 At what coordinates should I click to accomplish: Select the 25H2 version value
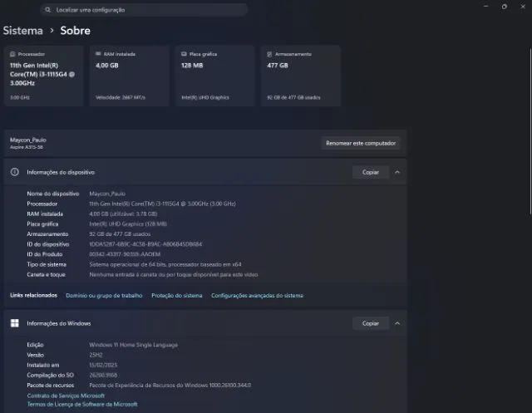(96, 355)
